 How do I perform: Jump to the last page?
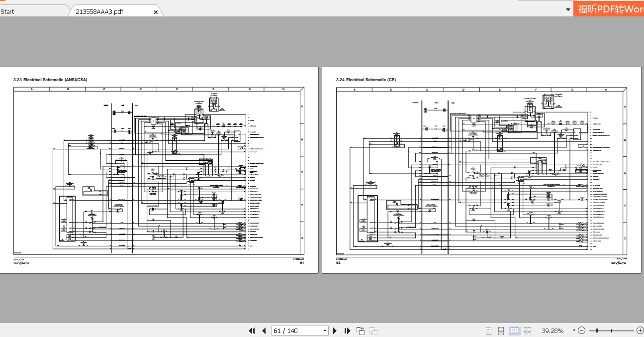point(347,331)
